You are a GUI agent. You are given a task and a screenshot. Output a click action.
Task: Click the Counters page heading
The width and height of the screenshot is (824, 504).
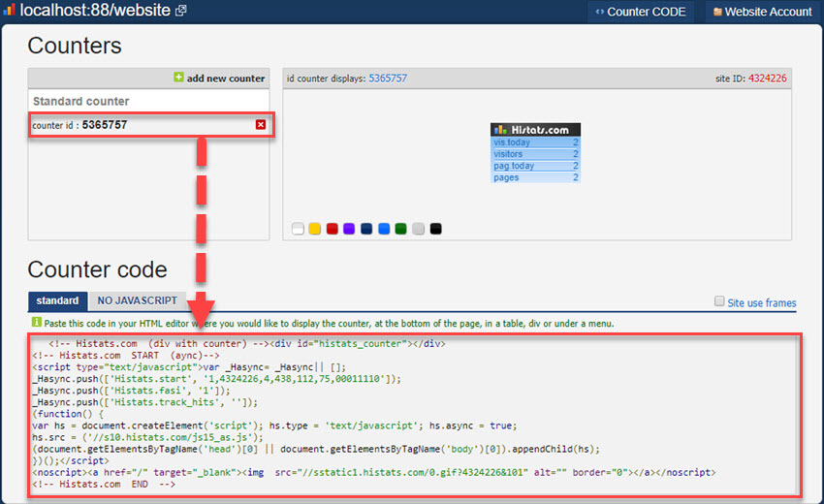click(x=75, y=46)
